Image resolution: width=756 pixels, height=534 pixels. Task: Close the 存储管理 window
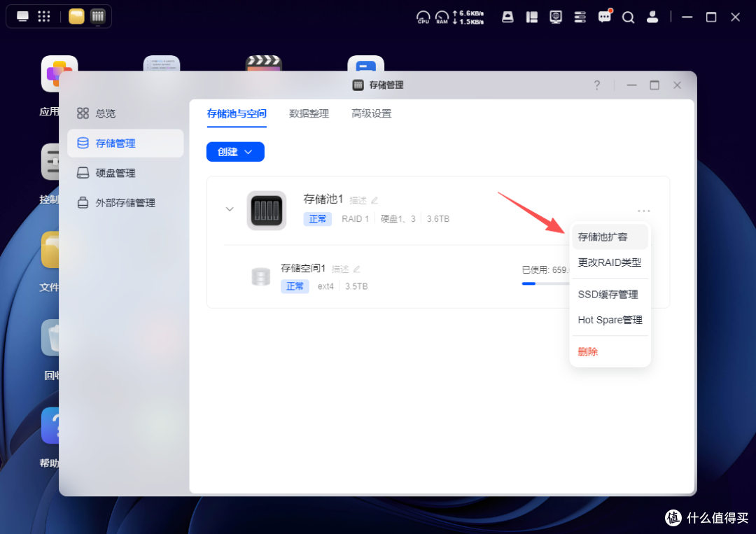[x=677, y=85]
